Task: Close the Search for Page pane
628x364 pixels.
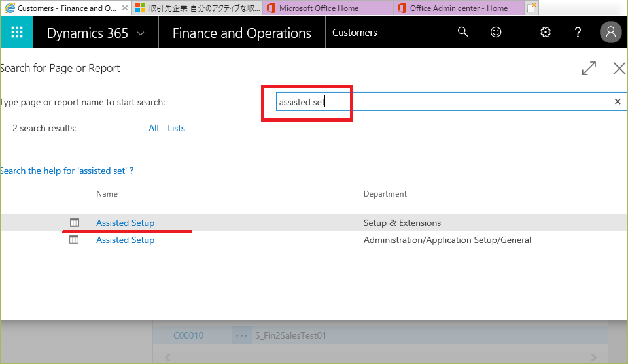Action: click(619, 69)
